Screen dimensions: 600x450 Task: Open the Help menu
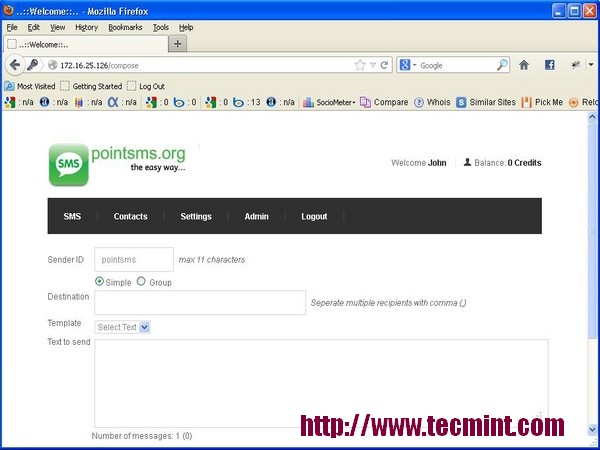186,28
